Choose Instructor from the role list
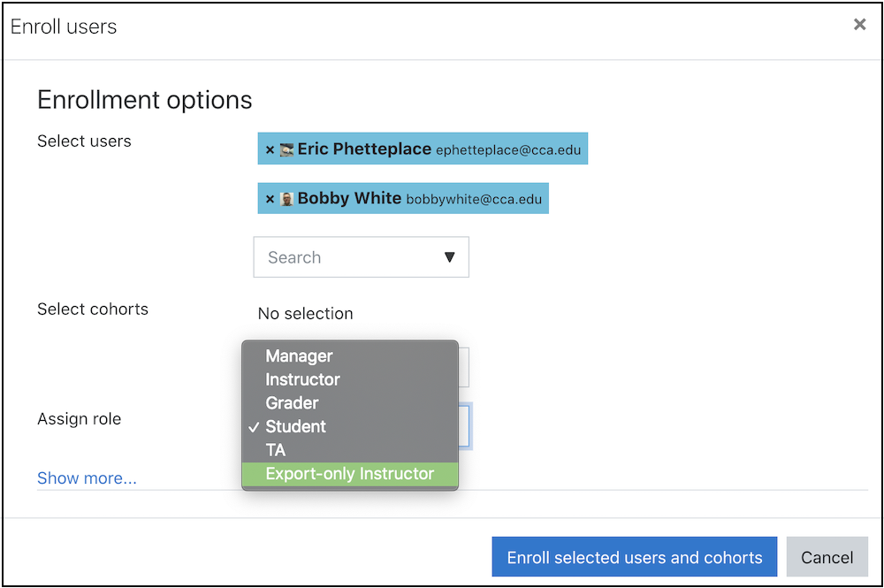Image resolution: width=884 pixels, height=588 pixels. coord(350,379)
